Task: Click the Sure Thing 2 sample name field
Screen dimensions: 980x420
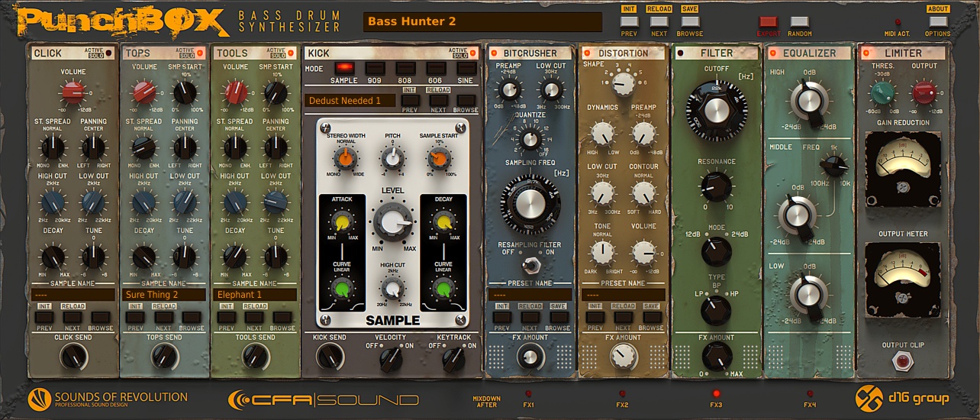Action: point(163,295)
